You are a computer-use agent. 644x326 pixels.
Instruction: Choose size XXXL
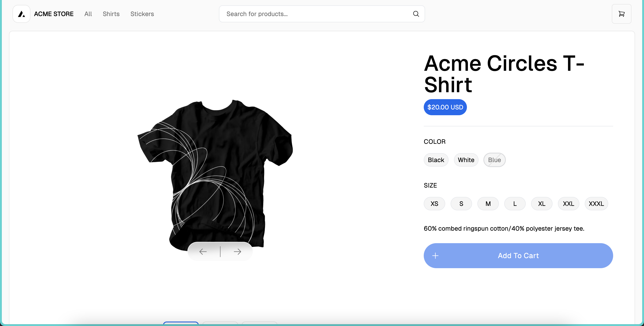[596, 204]
